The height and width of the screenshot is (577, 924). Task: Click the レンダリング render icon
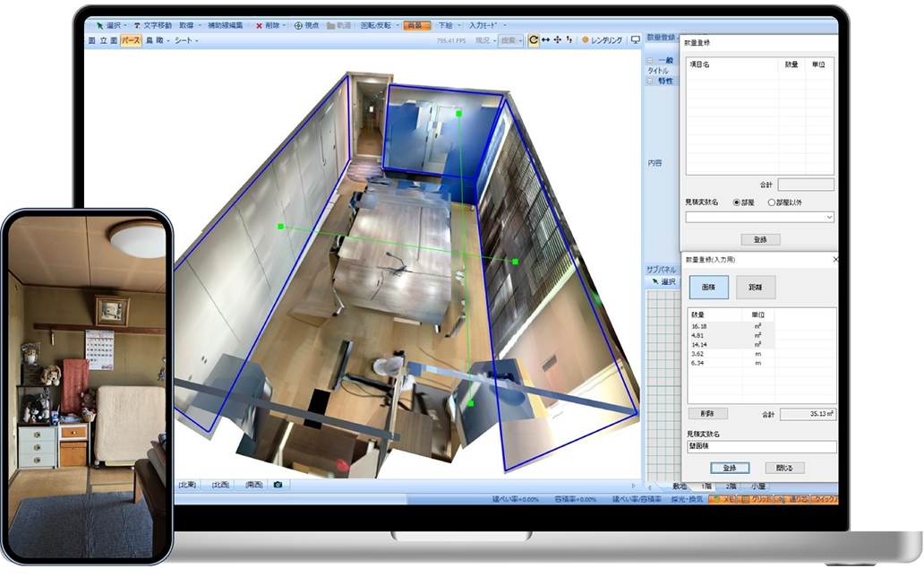(x=586, y=40)
